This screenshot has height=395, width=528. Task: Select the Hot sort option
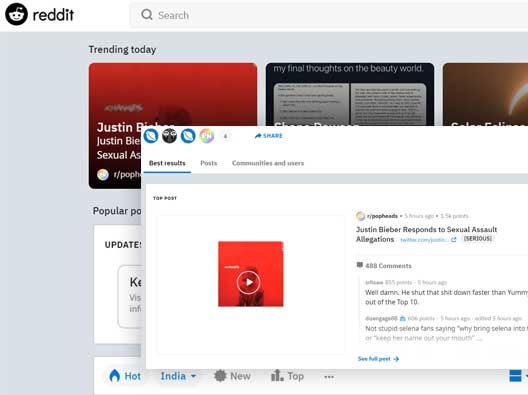coord(125,376)
